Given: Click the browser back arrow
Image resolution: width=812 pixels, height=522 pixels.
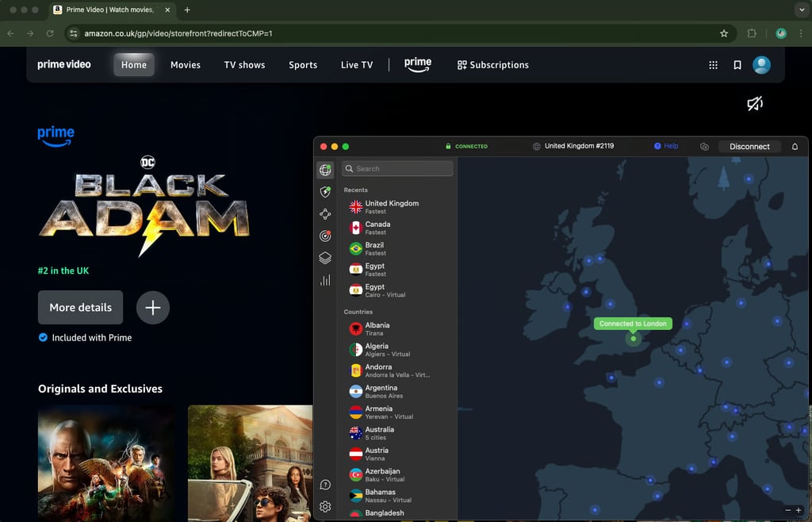Looking at the screenshot, I should pos(11,33).
